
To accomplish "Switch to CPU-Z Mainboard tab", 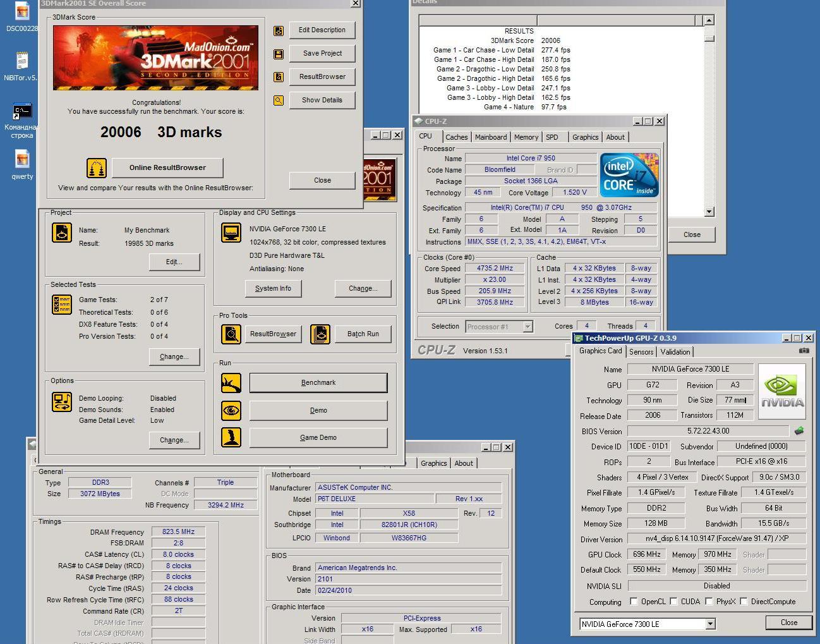I will tap(491, 137).
